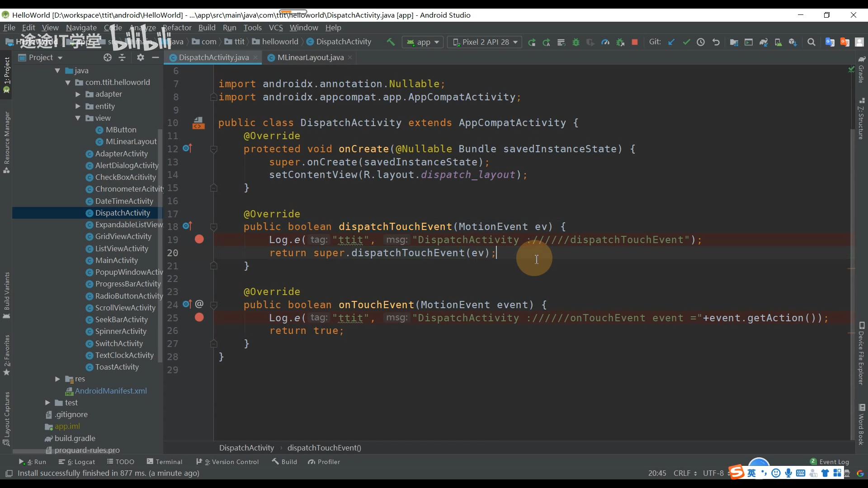The image size is (868, 488).
Task: Click Git Show History clock icon
Action: click(701, 42)
